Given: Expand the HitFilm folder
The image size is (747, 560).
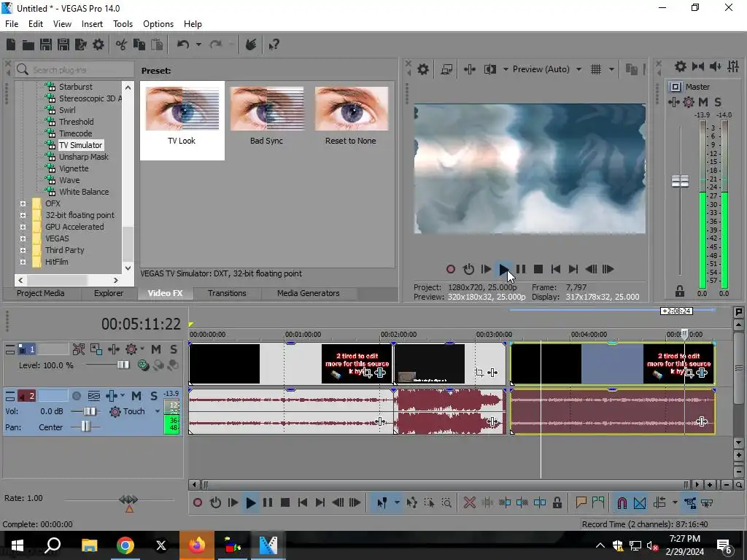Looking at the screenshot, I should click(23, 262).
